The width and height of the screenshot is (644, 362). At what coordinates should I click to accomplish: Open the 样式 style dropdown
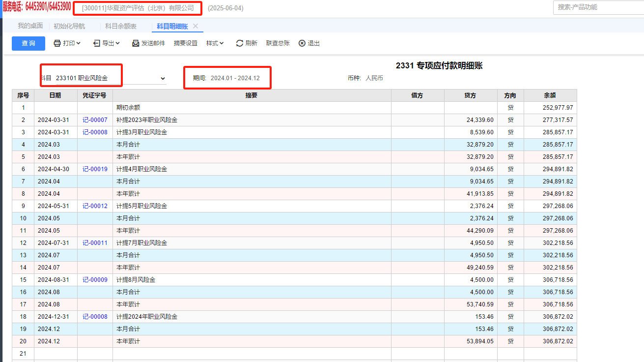[215, 43]
